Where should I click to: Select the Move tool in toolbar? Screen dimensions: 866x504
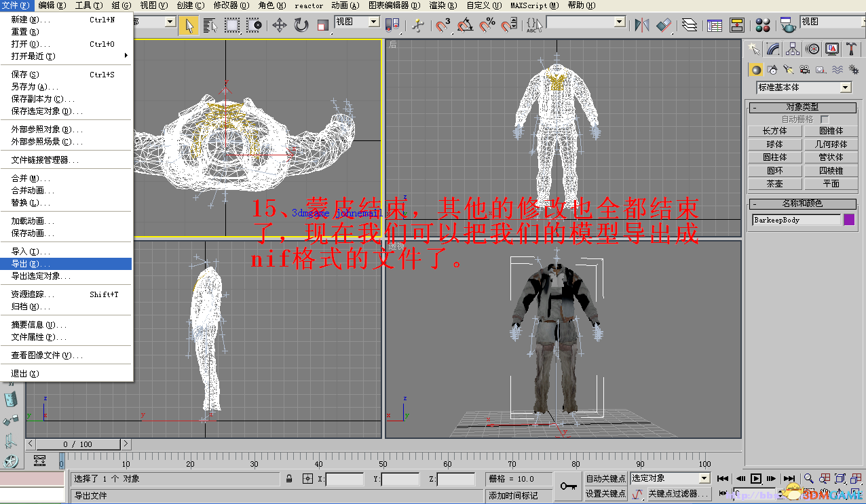pyautogui.click(x=280, y=26)
